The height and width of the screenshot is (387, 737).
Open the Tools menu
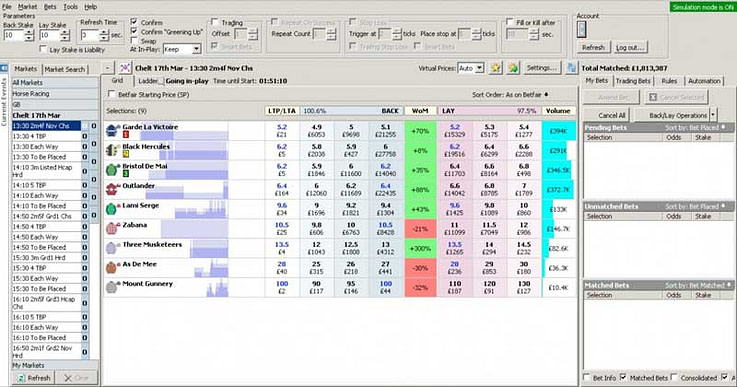pos(71,7)
